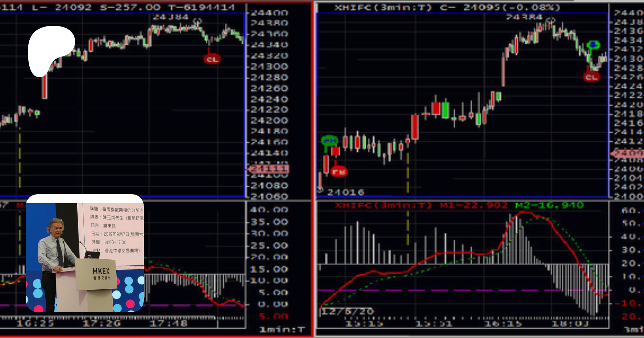644x338 pixels.
Task: Click the 1min:T timeframe label
Action: 282,329
